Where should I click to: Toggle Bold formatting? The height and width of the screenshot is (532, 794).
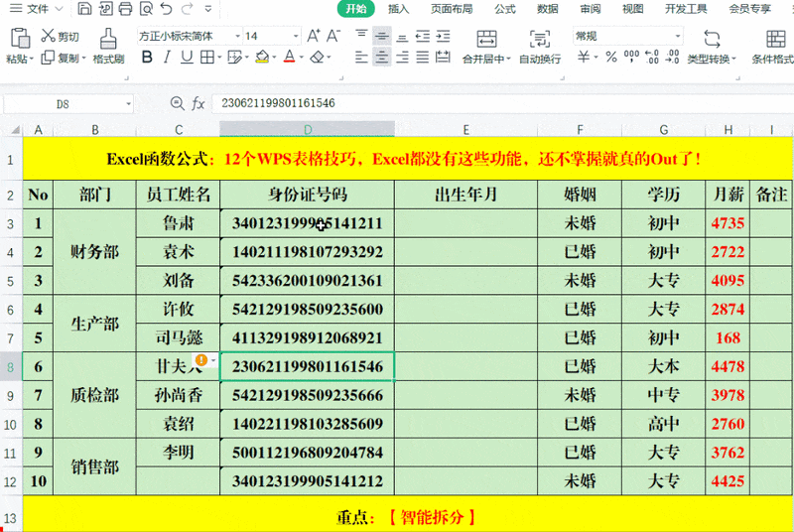(x=147, y=59)
